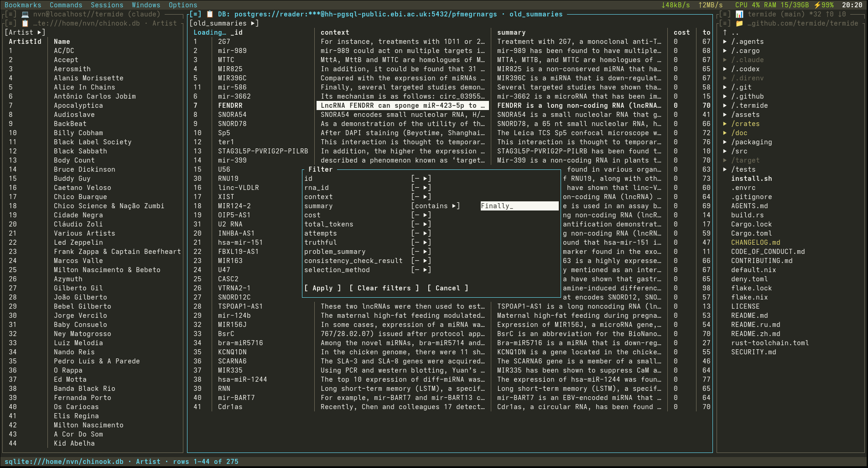
Task: Click the upload speed 2MB/s indicator
Action: (711, 5)
